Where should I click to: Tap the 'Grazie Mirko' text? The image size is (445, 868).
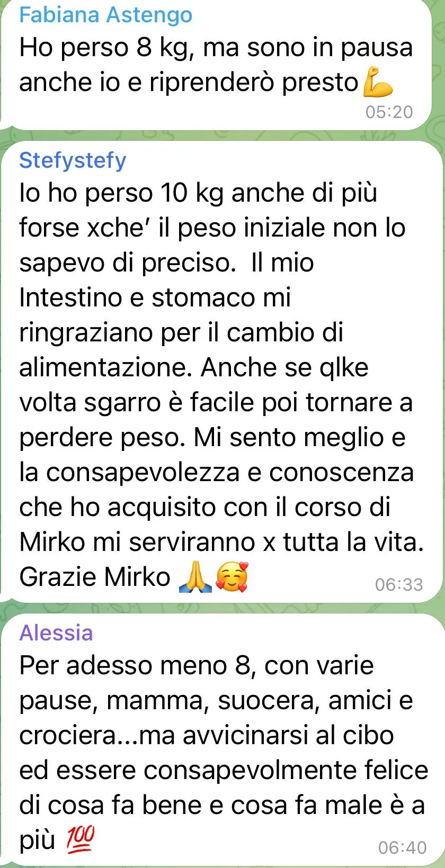coord(95,577)
